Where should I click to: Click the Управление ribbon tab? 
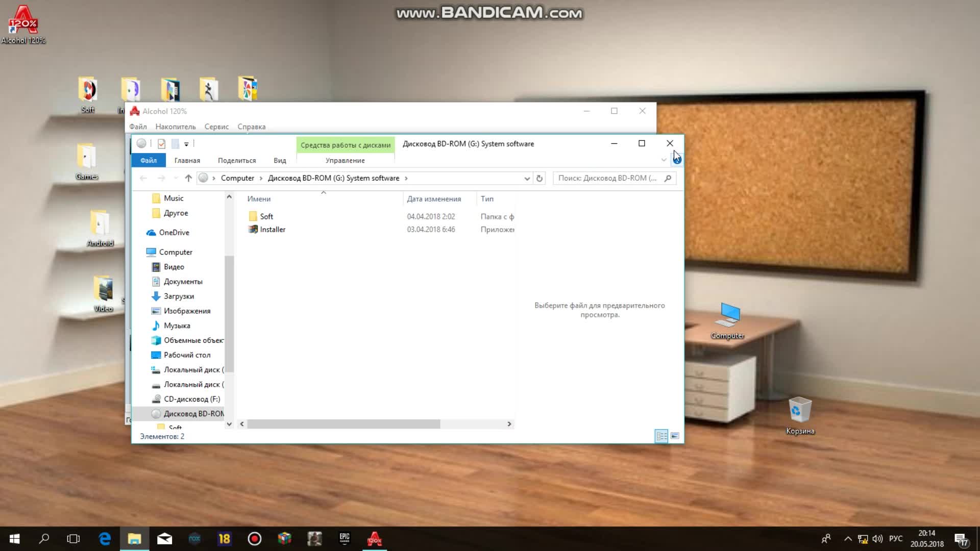[x=345, y=160]
